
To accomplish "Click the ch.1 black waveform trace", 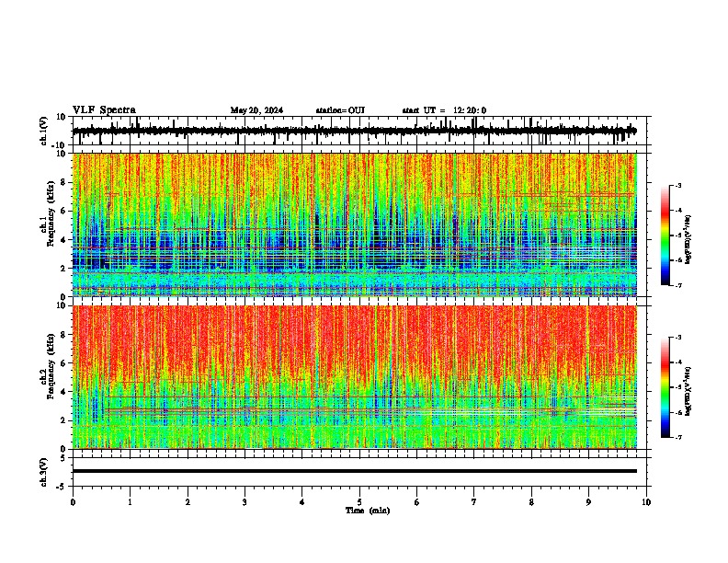I will tap(354, 131).
